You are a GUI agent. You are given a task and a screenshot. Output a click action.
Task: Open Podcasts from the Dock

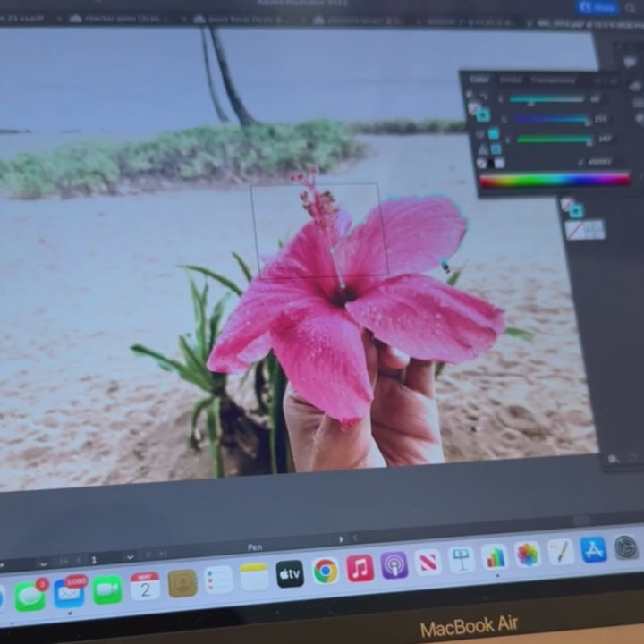pyautogui.click(x=394, y=565)
